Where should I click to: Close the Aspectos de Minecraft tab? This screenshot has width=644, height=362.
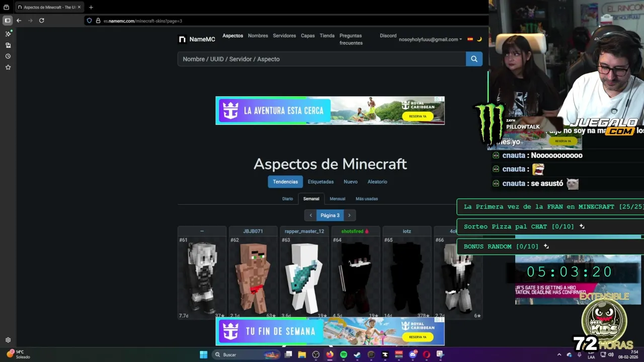pyautogui.click(x=79, y=7)
